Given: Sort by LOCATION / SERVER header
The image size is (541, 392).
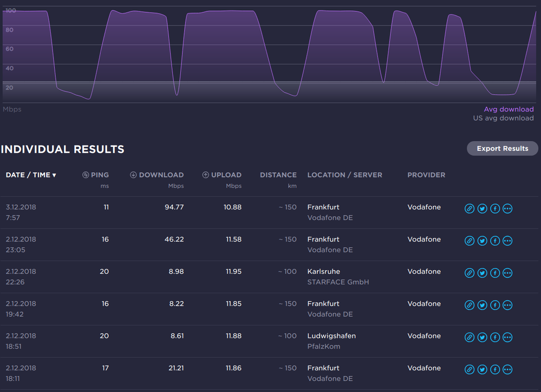Looking at the screenshot, I should [344, 175].
